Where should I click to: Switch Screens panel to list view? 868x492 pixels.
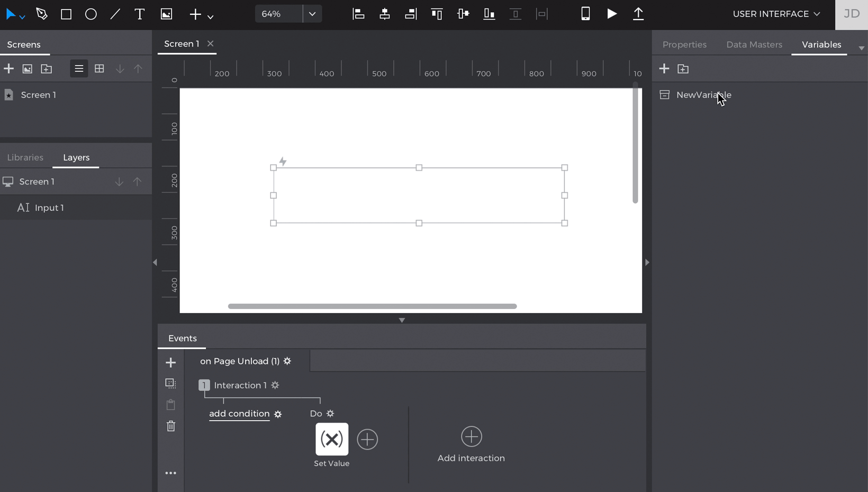79,69
